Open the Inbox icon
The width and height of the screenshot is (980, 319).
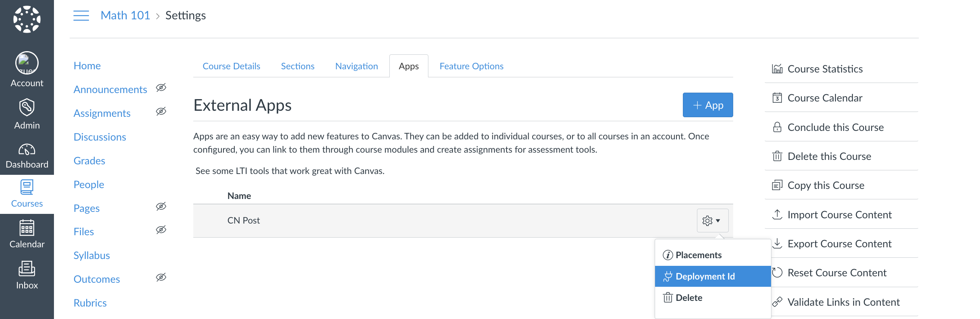[27, 269]
